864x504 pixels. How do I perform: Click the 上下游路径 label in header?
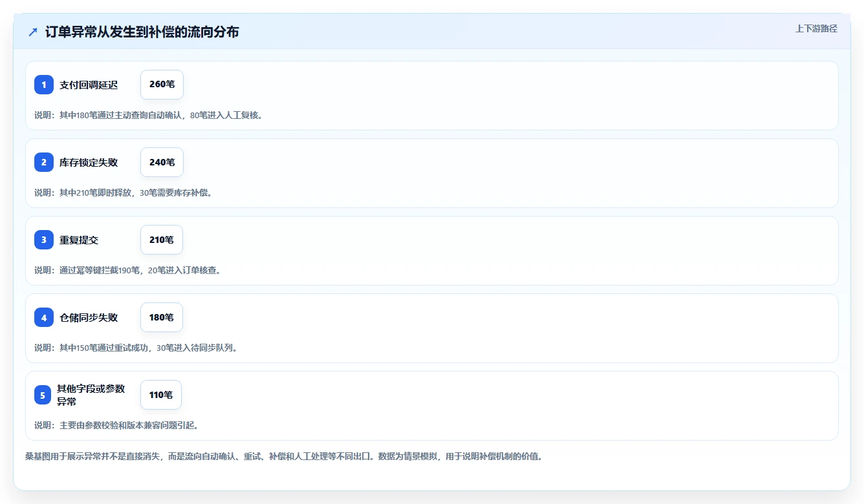(816, 28)
